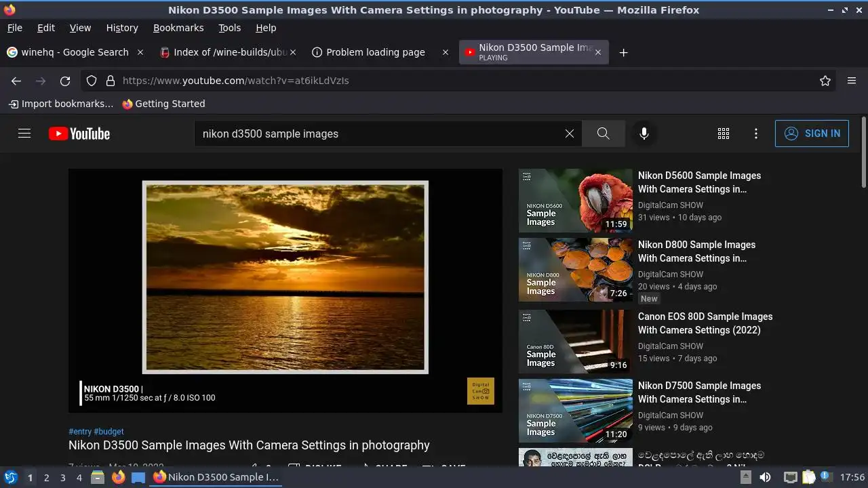
Task: Open the History menu
Action: tap(122, 28)
